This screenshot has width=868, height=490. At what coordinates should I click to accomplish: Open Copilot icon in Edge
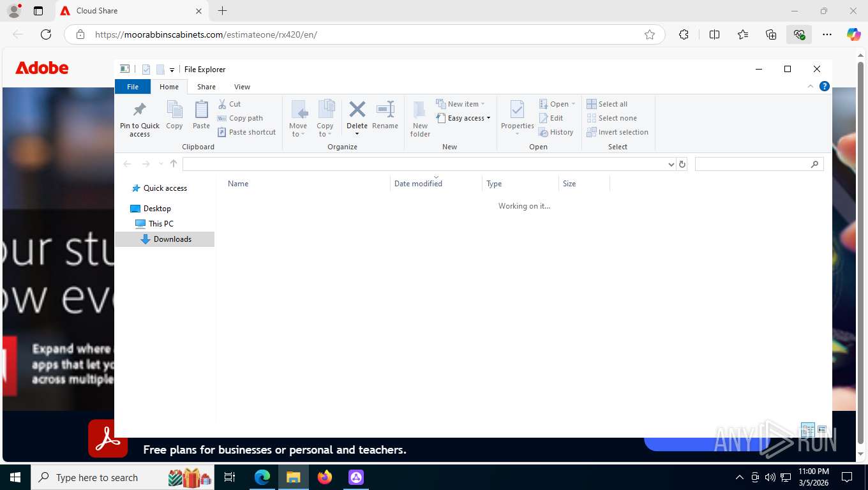click(x=854, y=34)
